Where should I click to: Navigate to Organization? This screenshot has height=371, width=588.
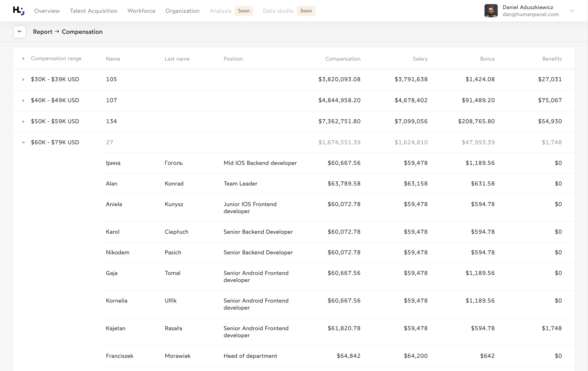pyautogui.click(x=182, y=11)
